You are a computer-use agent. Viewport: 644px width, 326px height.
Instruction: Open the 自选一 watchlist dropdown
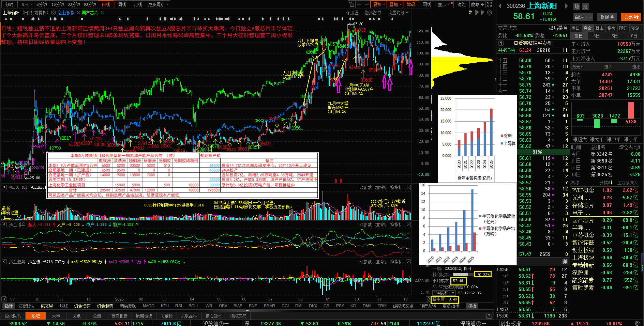click(583, 17)
